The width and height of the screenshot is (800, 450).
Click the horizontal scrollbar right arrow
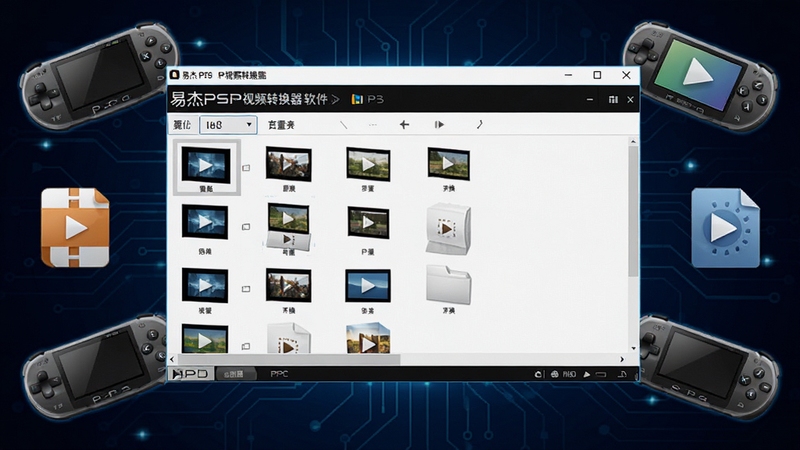click(622, 359)
